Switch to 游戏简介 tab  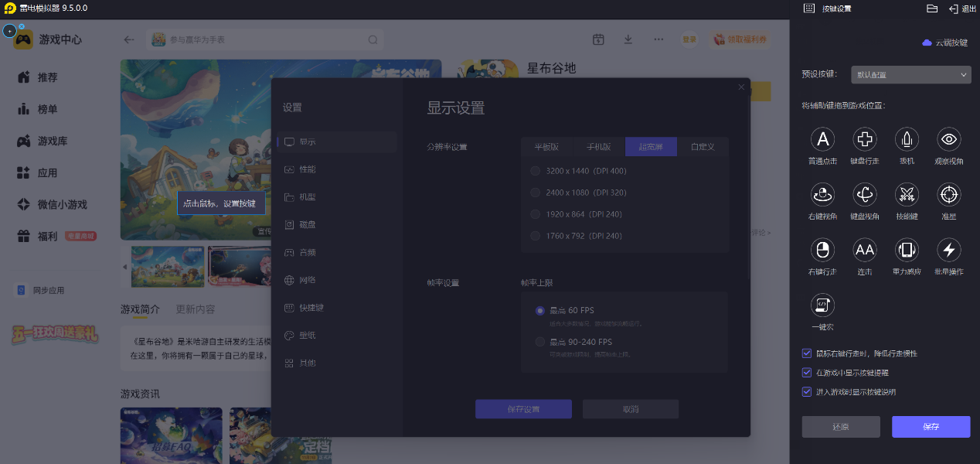click(x=140, y=309)
